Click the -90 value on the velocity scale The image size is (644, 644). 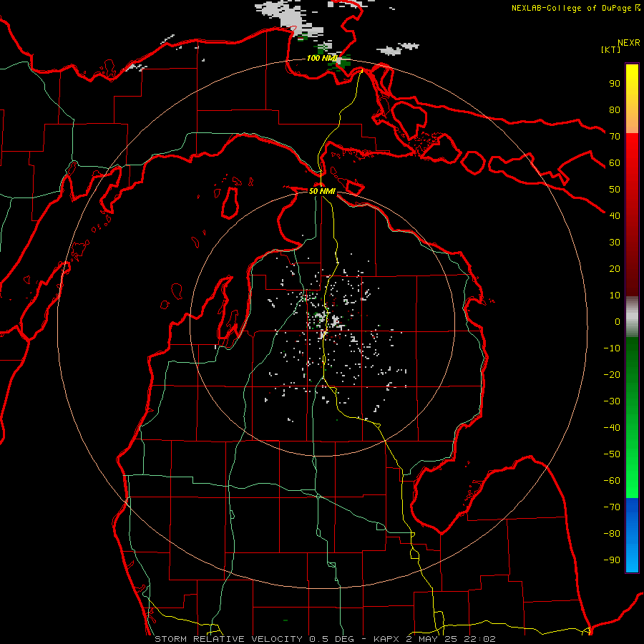[612, 560]
